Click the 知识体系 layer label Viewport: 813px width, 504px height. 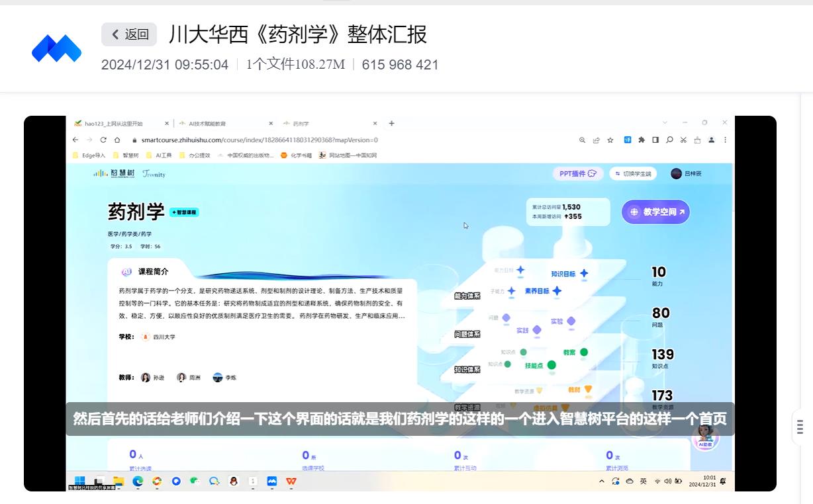[467, 370]
